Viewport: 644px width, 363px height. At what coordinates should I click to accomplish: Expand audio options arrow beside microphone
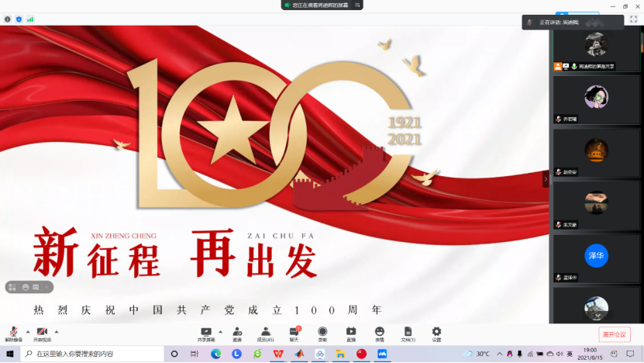click(x=28, y=331)
